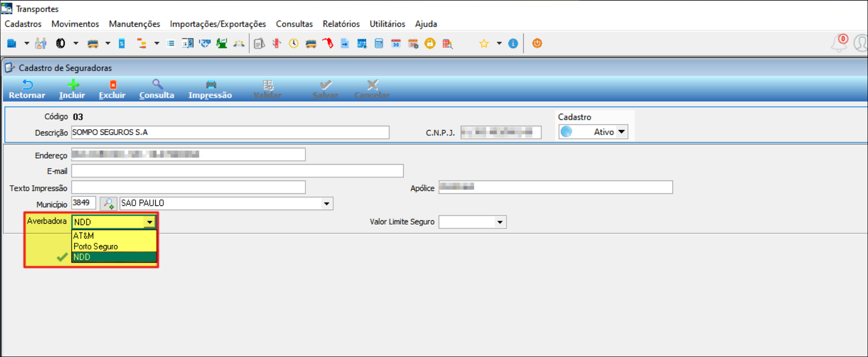Open the calculator icon in the toolbar
This screenshot has width=868, height=357.
coord(379,44)
